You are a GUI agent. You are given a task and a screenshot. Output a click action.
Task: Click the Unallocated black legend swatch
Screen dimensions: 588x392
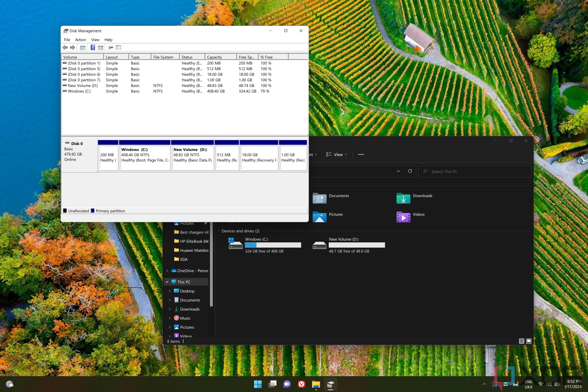tap(65, 211)
